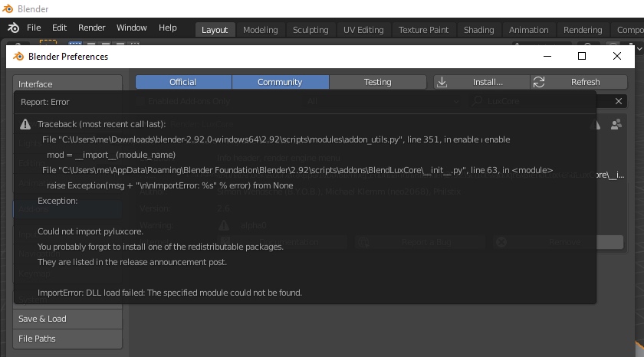Minimize the Blender Preferences window
This screenshot has height=357, width=644.
tap(547, 56)
